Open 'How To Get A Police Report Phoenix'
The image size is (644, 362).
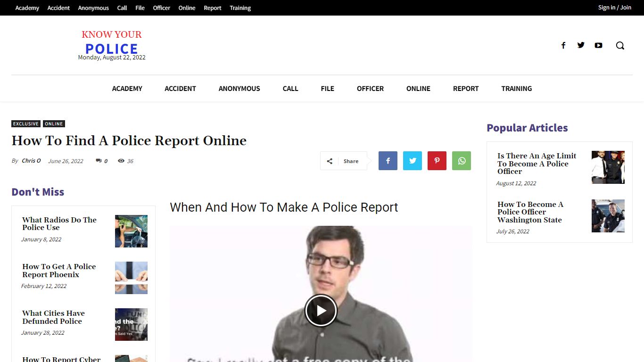59,271
